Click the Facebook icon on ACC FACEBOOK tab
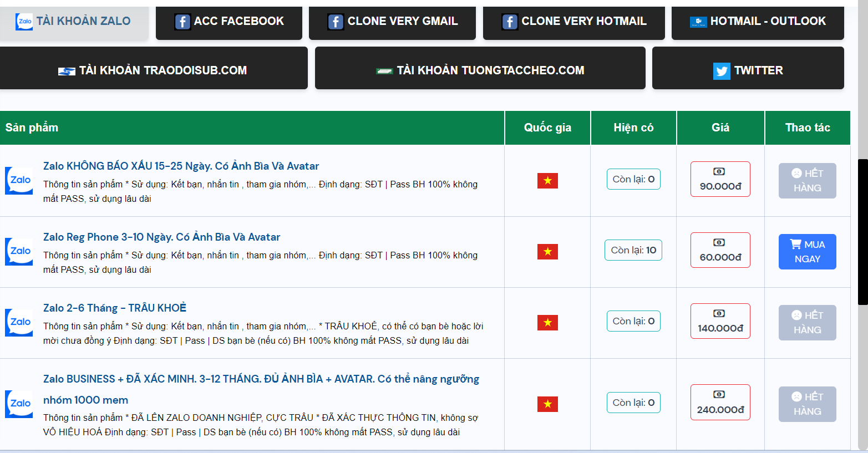868x453 pixels. (x=182, y=22)
